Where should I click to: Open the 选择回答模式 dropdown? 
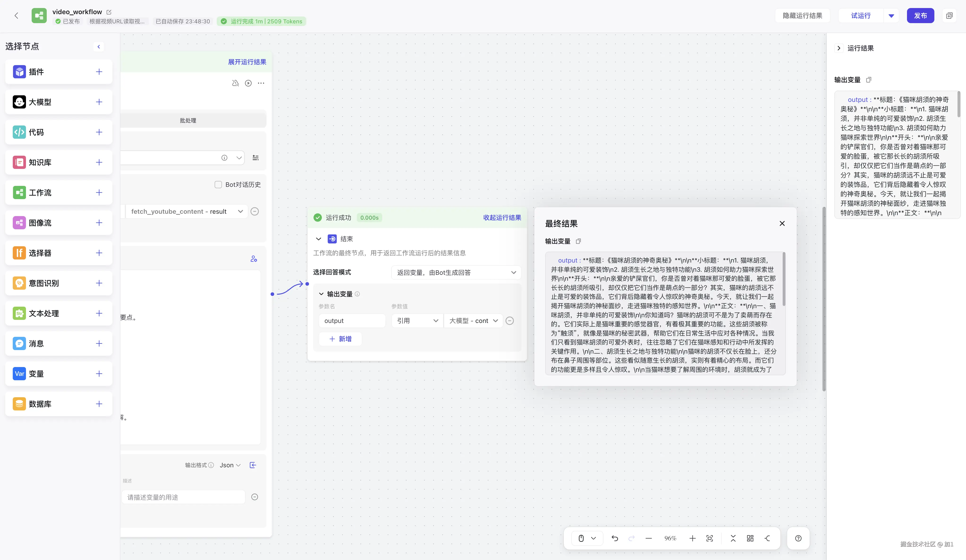pos(456,272)
